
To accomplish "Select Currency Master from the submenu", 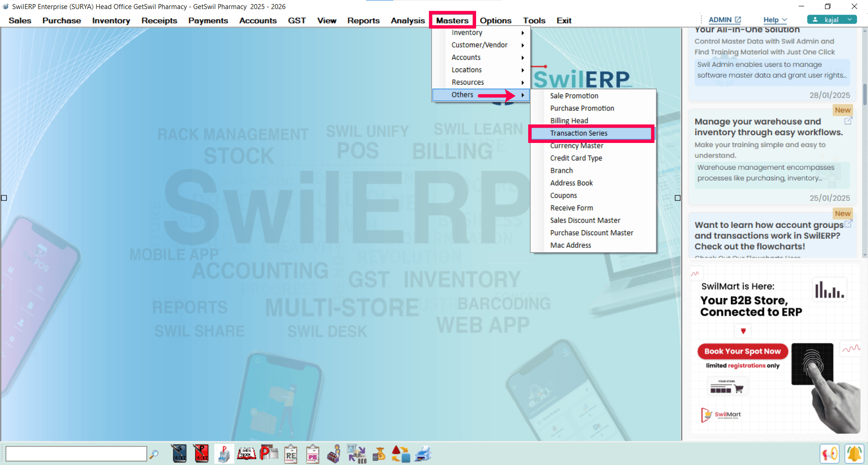I will pyautogui.click(x=593, y=146).
